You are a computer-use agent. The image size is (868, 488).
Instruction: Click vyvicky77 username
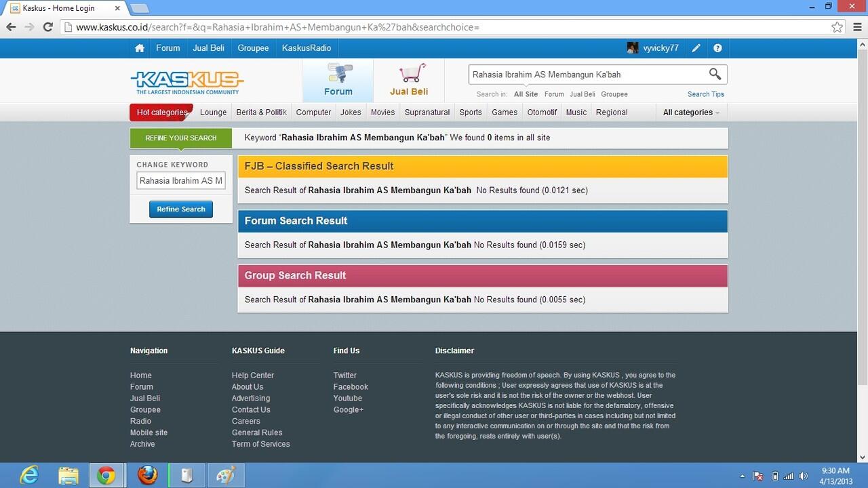click(661, 48)
